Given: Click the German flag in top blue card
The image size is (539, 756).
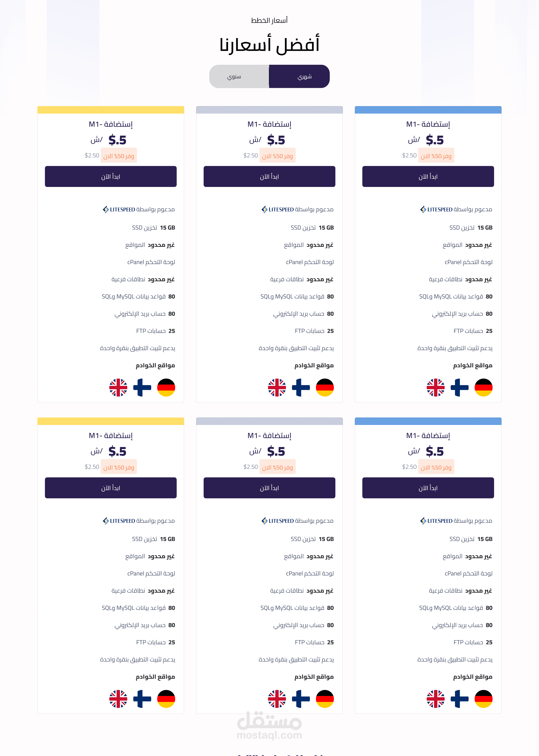Looking at the screenshot, I should coord(483,387).
